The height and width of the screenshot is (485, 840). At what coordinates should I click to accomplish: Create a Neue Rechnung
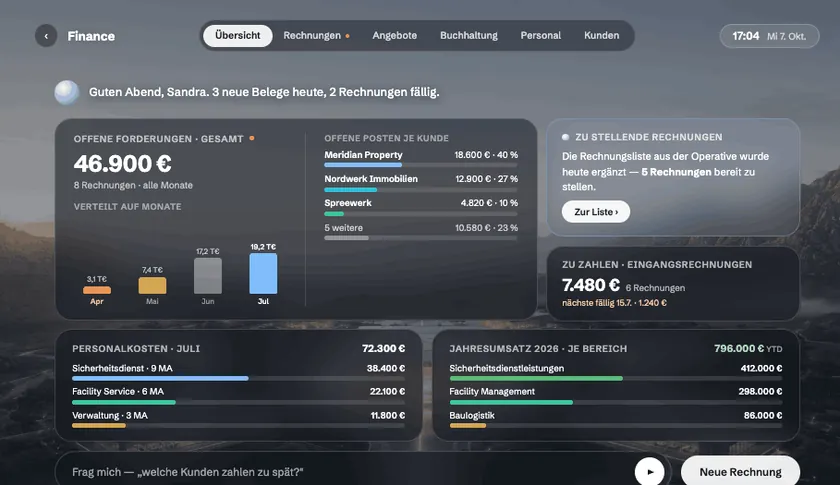(x=740, y=472)
